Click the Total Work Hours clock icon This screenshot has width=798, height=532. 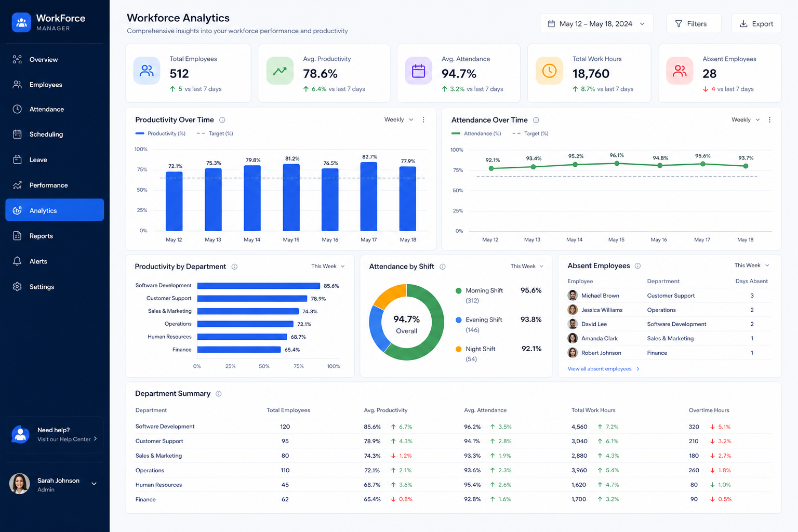(x=549, y=71)
